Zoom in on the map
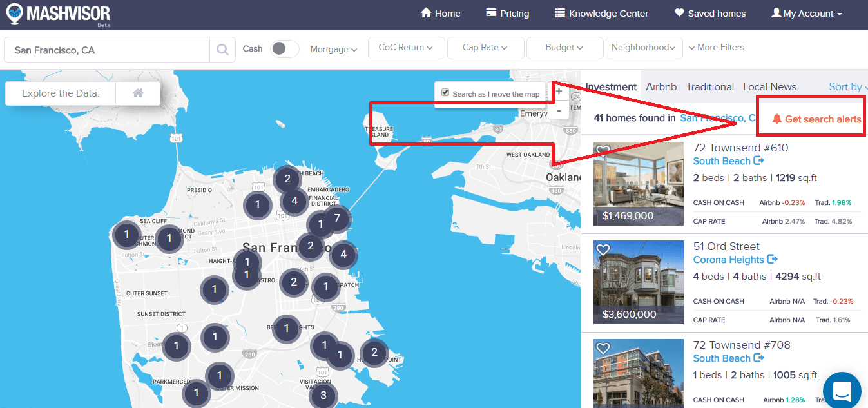 (559, 92)
